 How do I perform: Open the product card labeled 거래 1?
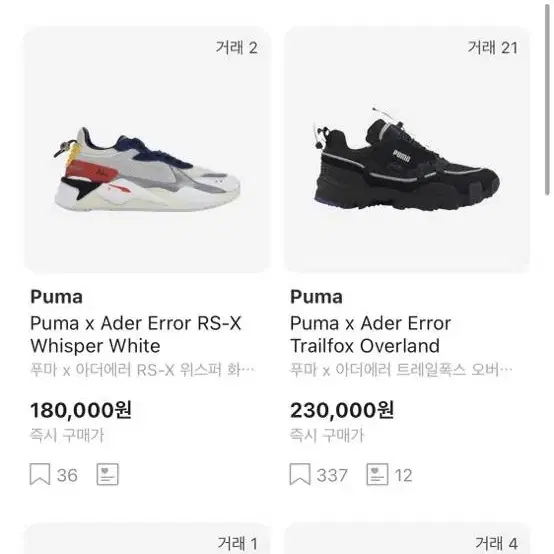147,538
